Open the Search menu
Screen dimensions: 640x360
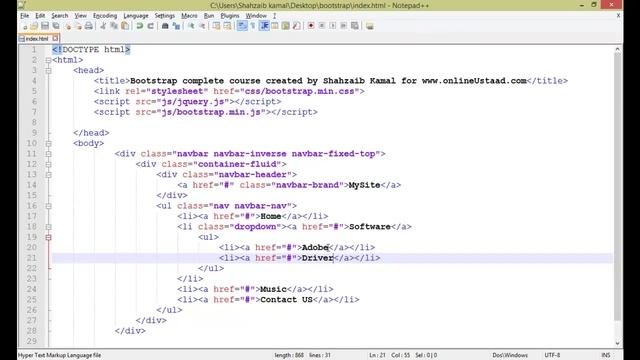tap(60, 16)
